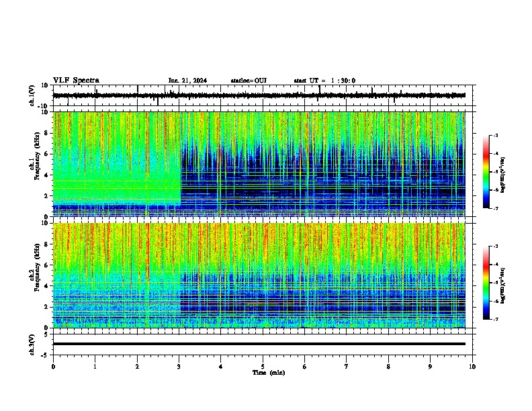Select ch.1 "Frequency (kHz)" axis label
This screenshot has width=532, height=411.
pos(37,156)
